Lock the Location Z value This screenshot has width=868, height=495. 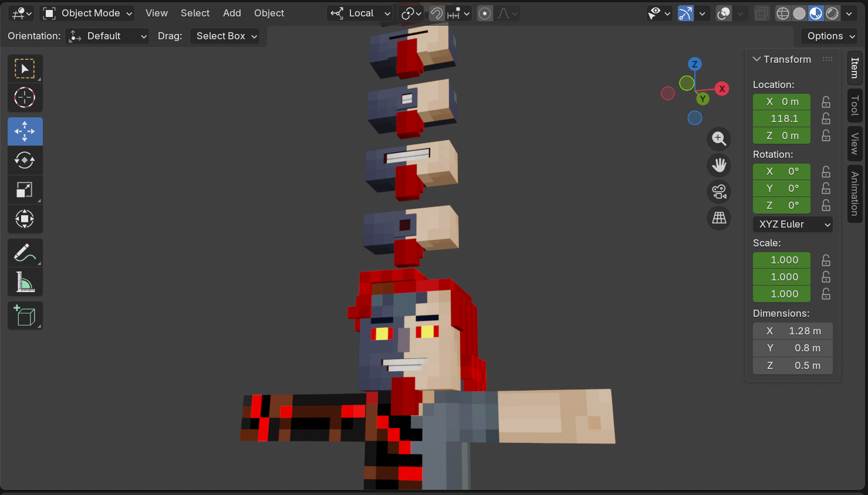click(x=826, y=135)
